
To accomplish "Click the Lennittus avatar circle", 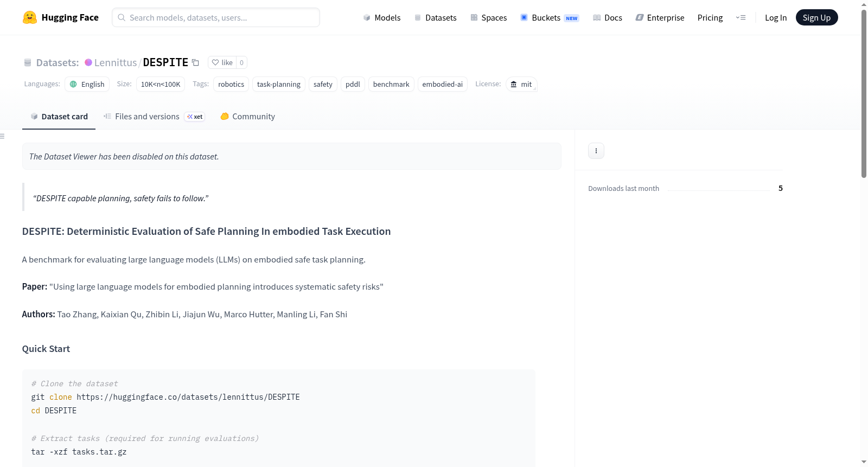I will tap(88, 62).
